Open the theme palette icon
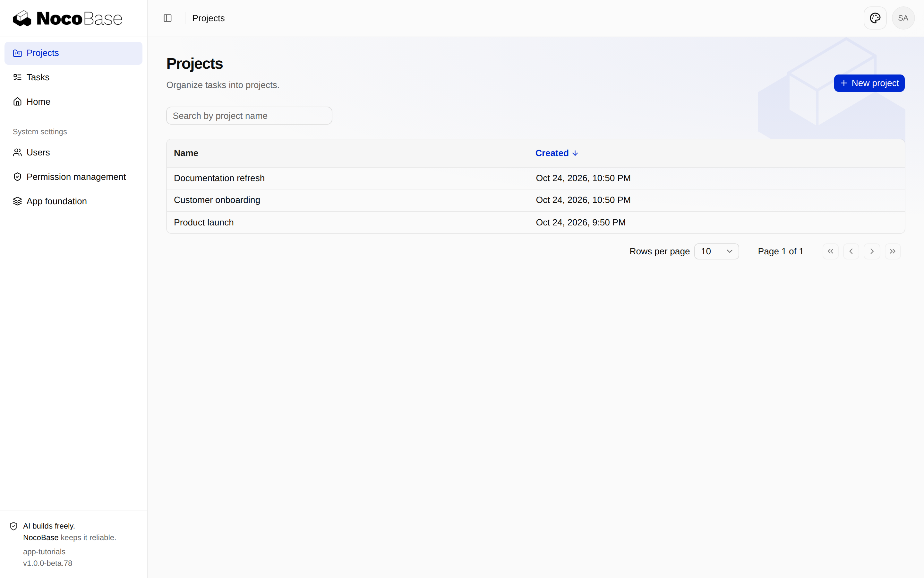The image size is (924, 578). tap(875, 18)
